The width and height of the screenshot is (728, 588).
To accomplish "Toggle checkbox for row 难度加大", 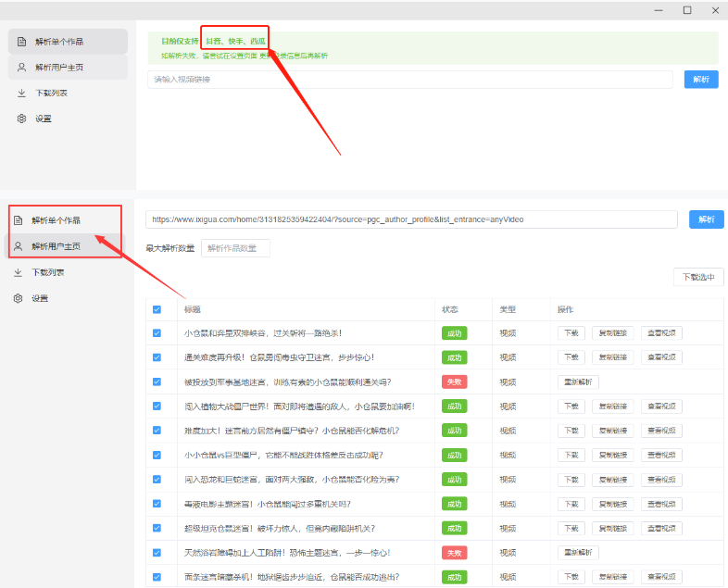I will click(157, 431).
